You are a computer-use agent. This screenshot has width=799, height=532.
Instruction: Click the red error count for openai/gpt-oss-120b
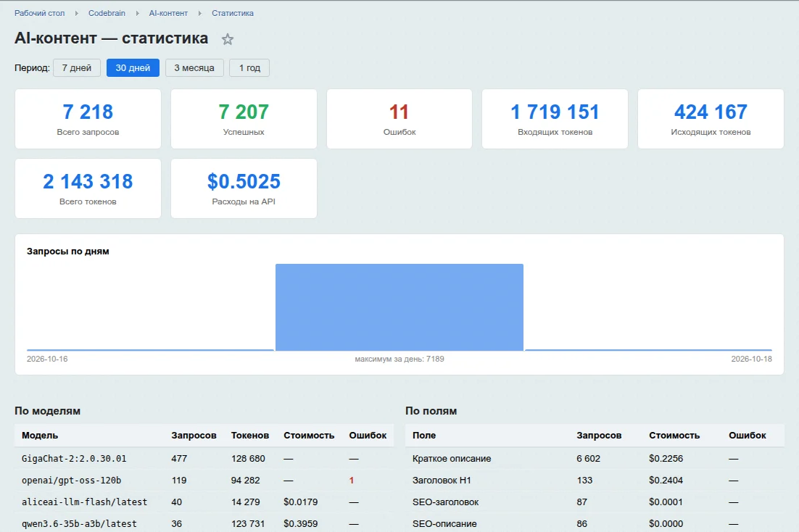click(352, 480)
